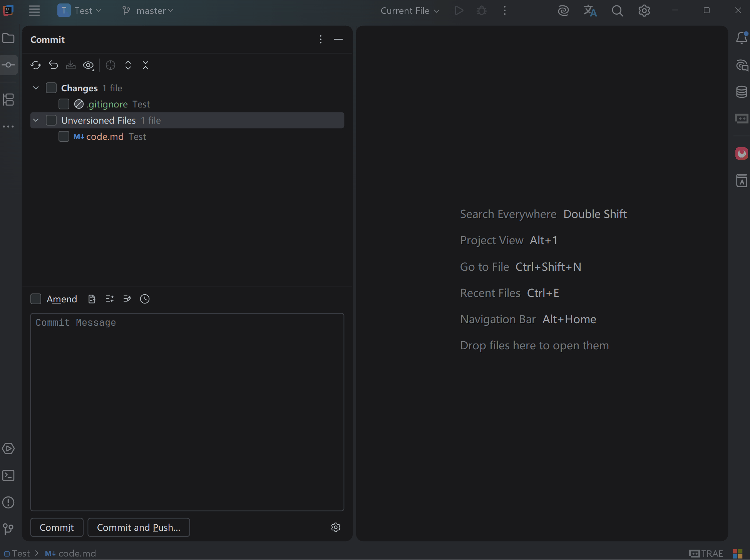Click the edit commit message icon

[127, 299]
